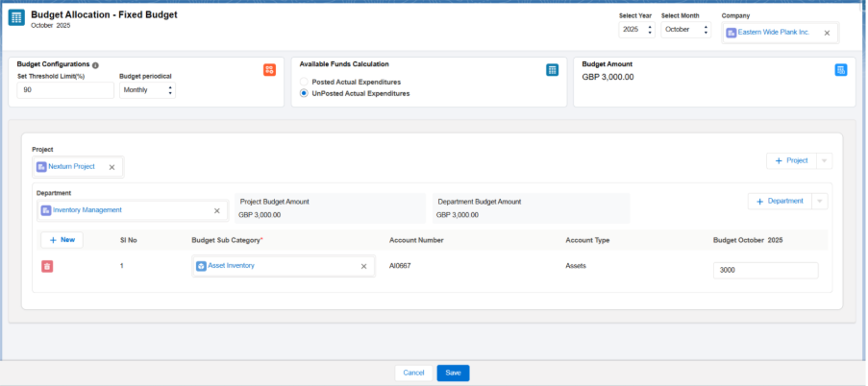Select UnPosted Actual Expenditures option

(x=305, y=94)
